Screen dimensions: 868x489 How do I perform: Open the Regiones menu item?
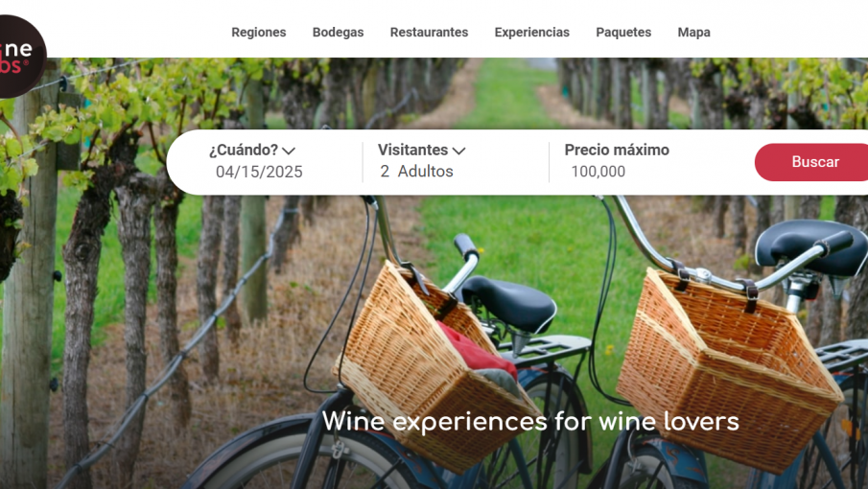click(x=259, y=32)
